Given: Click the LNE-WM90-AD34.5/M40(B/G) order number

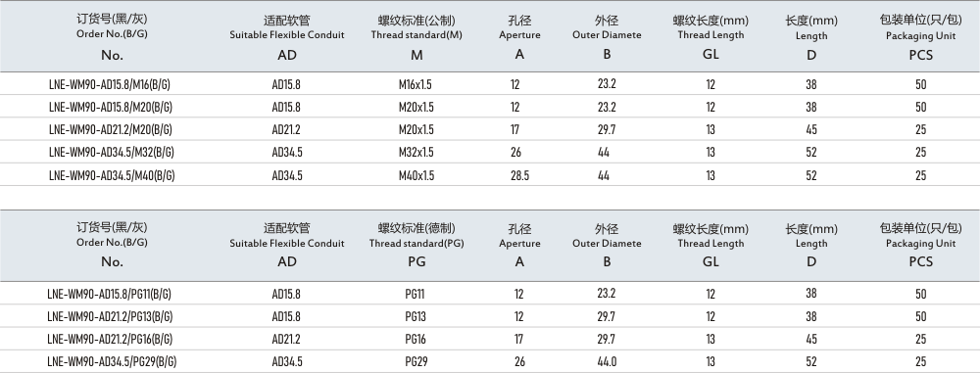Looking at the screenshot, I should click(112, 175).
